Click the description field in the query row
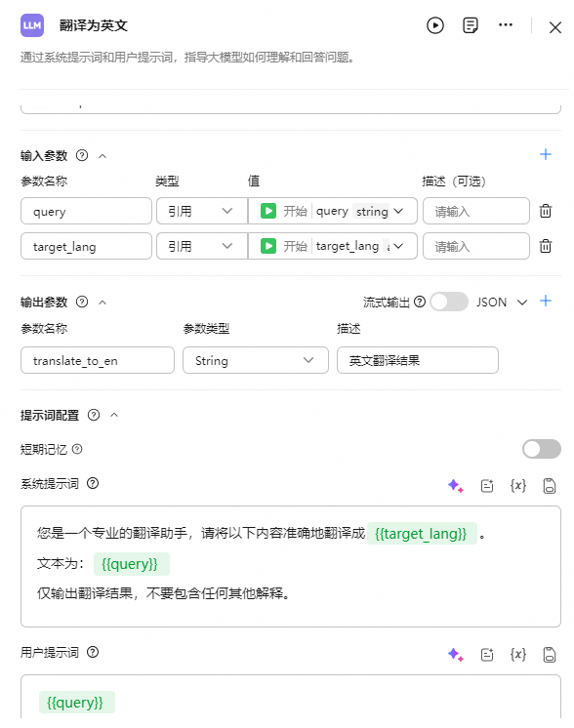The width and height of the screenshot is (574, 728). coord(476,211)
